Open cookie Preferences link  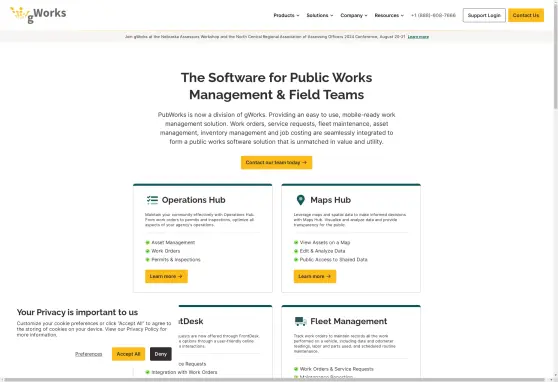89,354
